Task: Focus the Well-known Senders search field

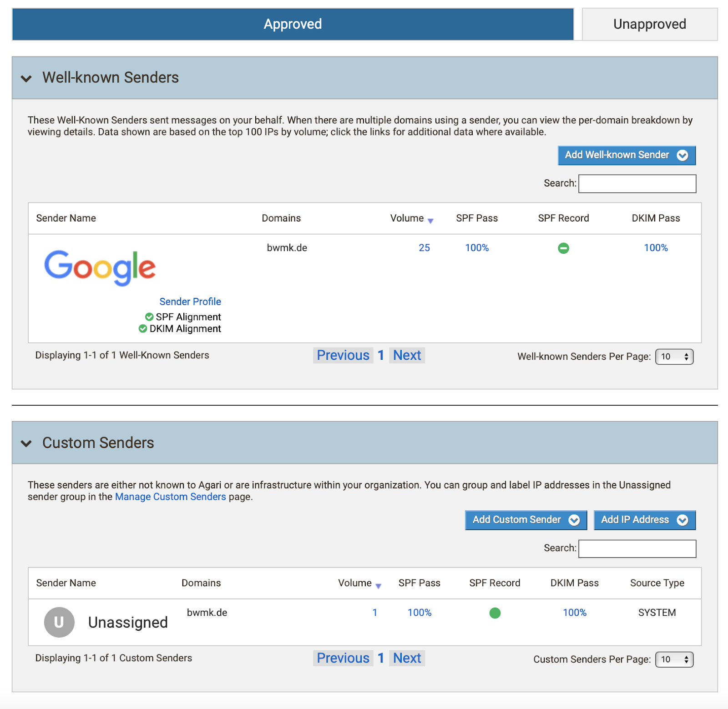Action: [637, 183]
